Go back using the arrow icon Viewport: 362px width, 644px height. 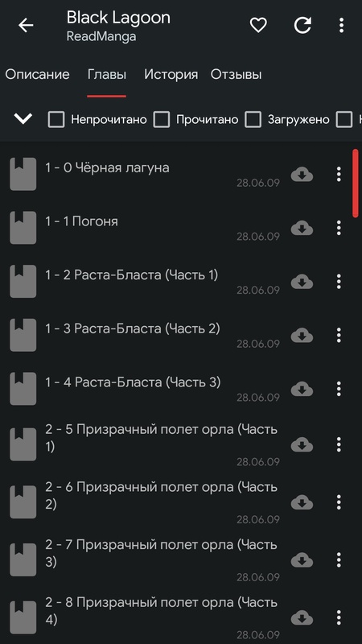click(26, 26)
